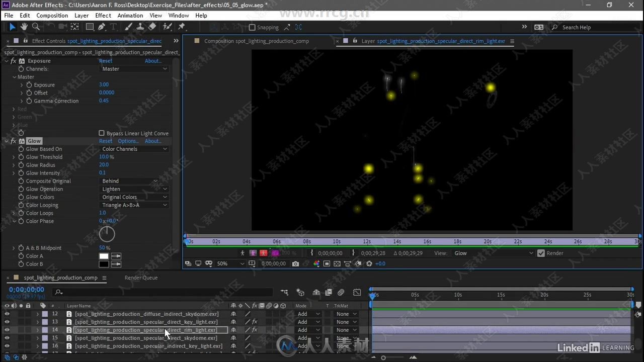Select the Pan Behind anchor point tool
This screenshot has width=644, height=362.
[x=74, y=27]
